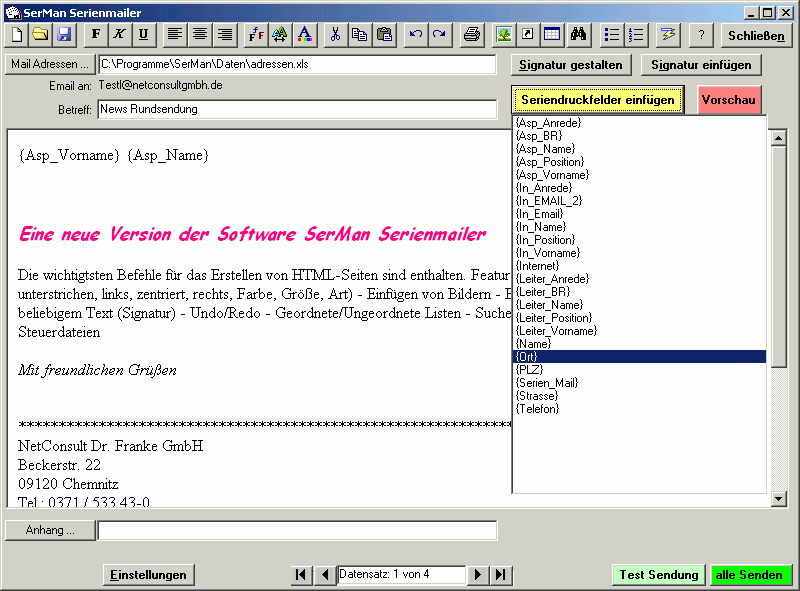Jump to the first record
The height and width of the screenshot is (591, 800).
[301, 575]
